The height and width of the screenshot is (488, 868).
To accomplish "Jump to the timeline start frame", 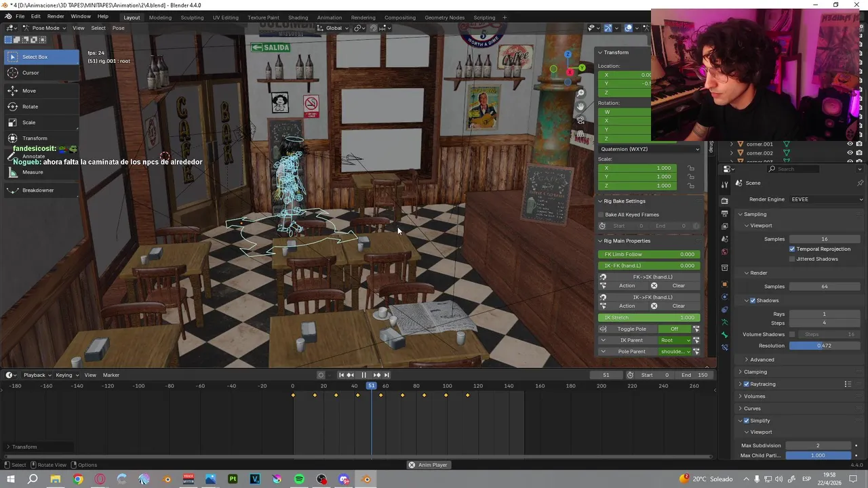I will 341,375.
